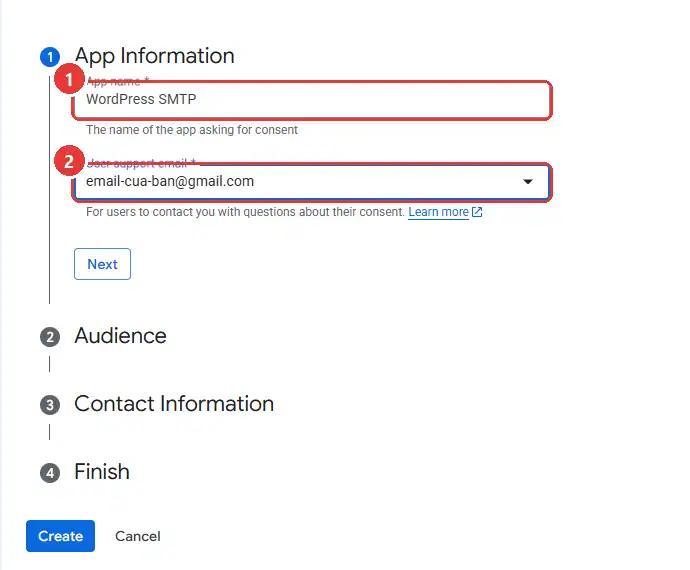The image size is (690, 570).
Task: Click the external link icon after Learn more
Action: [x=477, y=212]
